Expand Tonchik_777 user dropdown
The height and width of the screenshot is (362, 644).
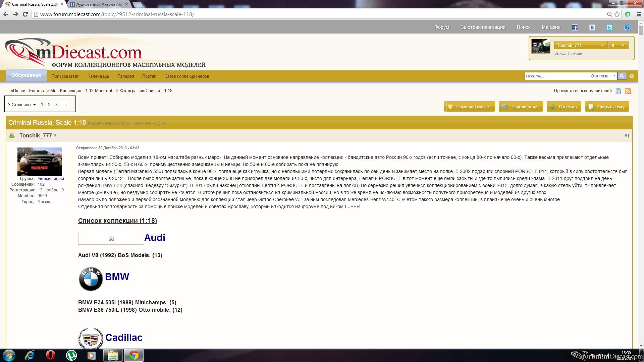click(x=581, y=45)
